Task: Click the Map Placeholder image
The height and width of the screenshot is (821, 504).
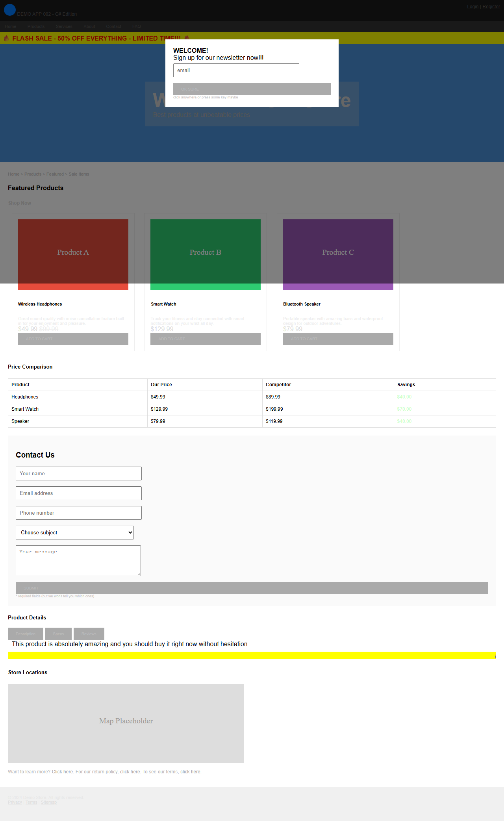Action: click(126, 723)
